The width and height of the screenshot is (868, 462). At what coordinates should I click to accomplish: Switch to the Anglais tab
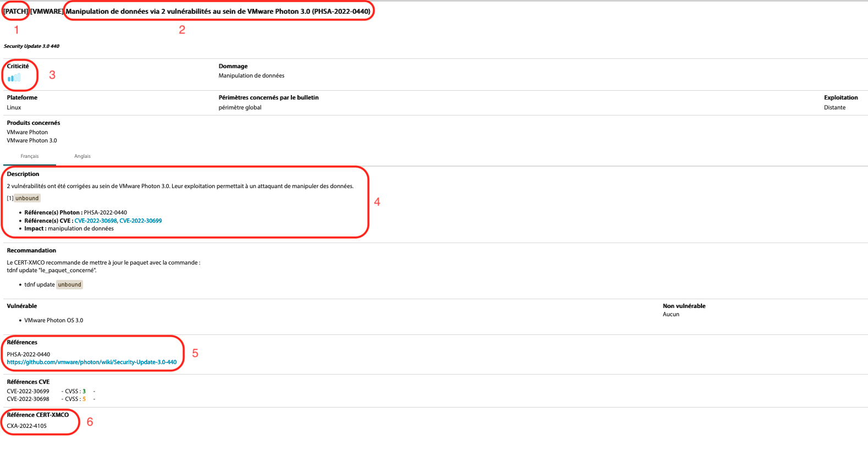coord(82,156)
